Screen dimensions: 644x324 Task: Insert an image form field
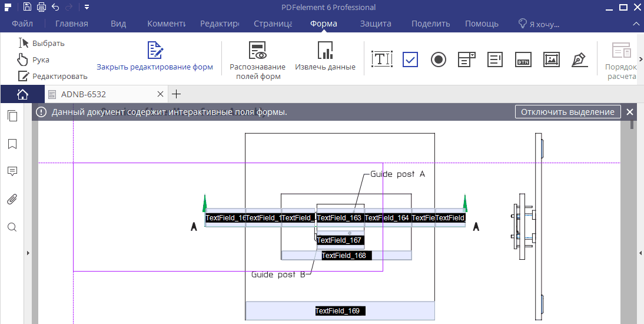pos(551,59)
